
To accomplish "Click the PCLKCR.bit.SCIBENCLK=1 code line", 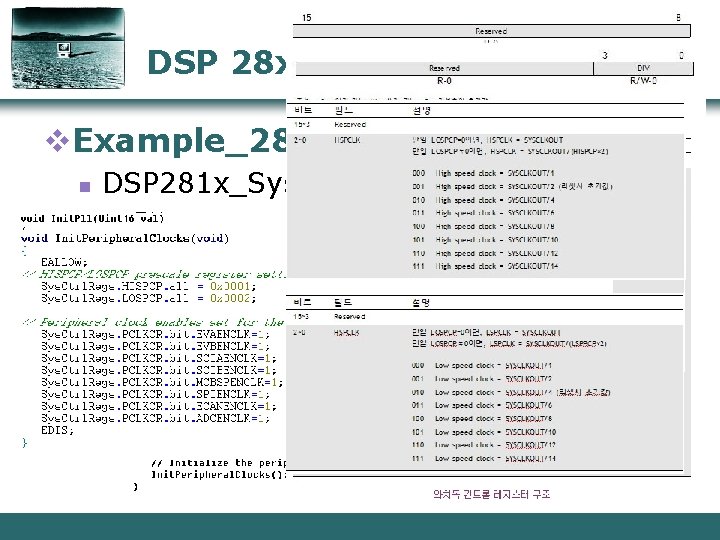I will point(159,370).
